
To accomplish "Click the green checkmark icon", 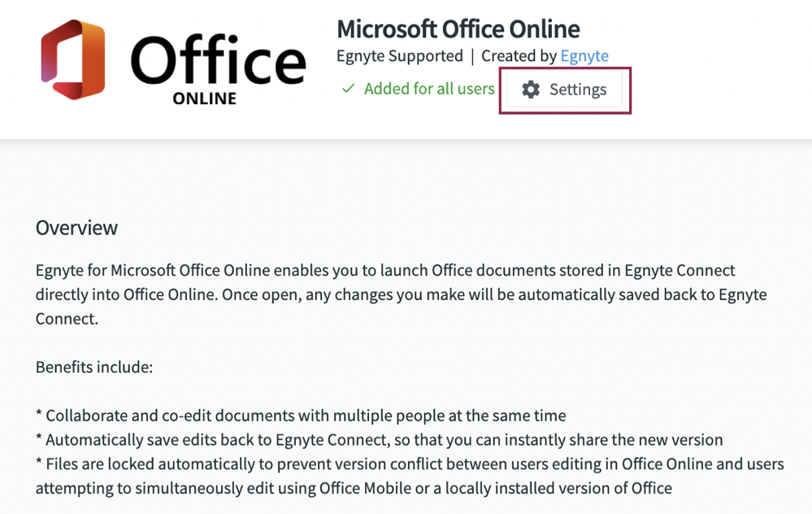I will tap(348, 89).
